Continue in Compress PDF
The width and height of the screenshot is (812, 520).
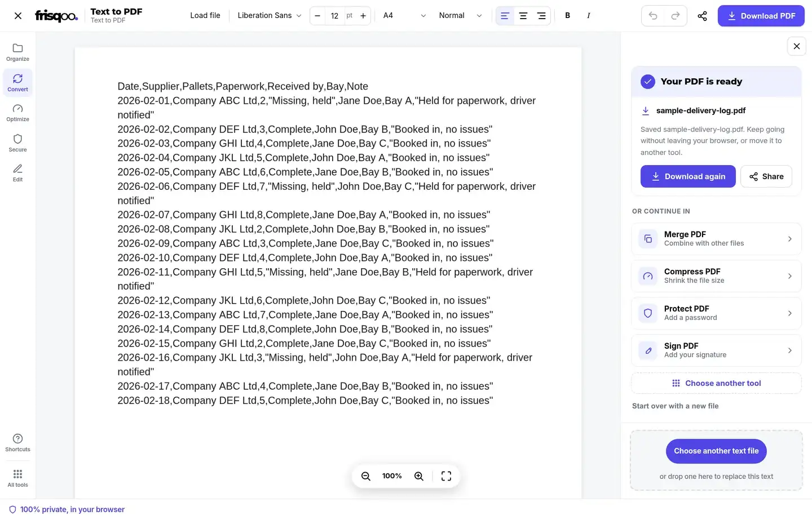coord(716,276)
